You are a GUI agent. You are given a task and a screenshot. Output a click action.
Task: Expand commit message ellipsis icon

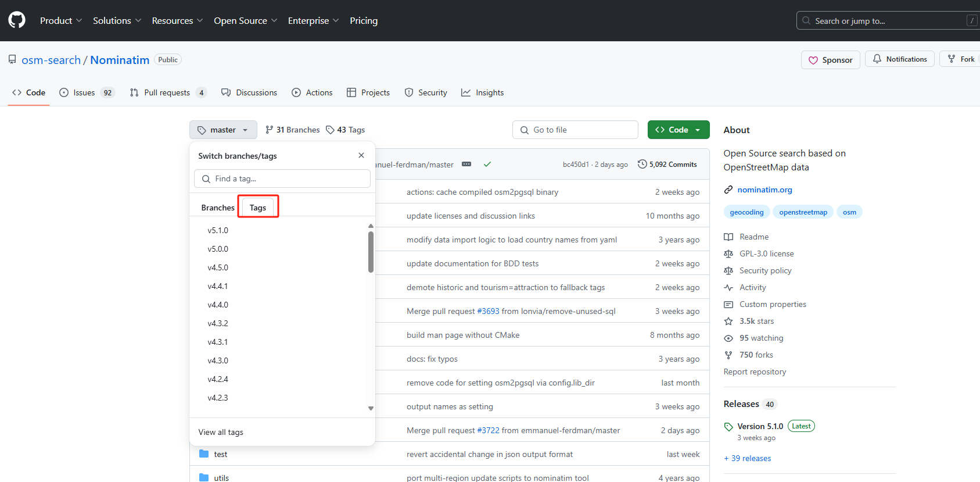click(466, 165)
